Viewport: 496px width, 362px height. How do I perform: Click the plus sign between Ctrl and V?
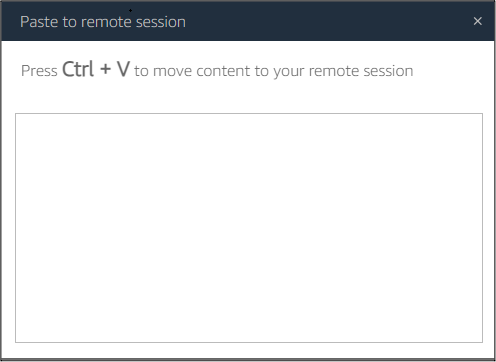click(105, 69)
